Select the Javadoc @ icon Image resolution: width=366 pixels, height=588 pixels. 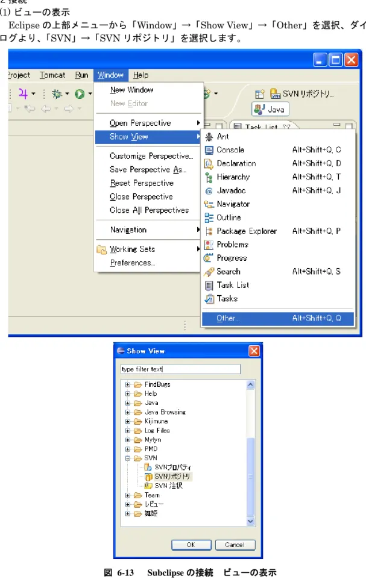(209, 191)
